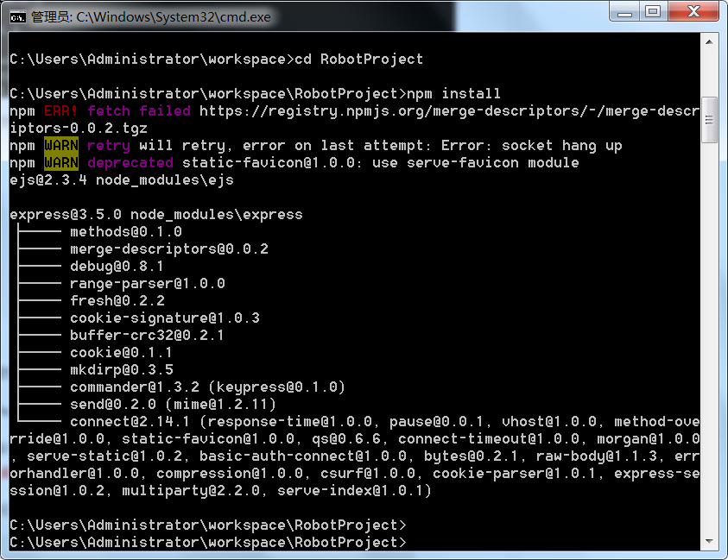Screen dimensions: 728x560
Task: Click the '(mime@1.2.11)' text
Action: (x=220, y=404)
